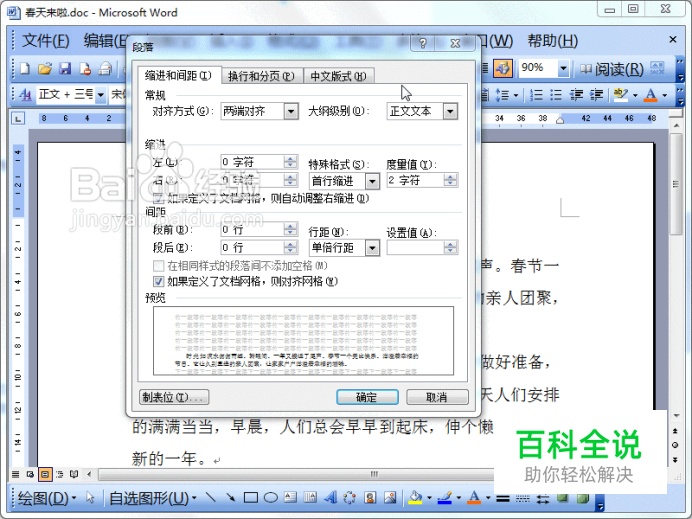Click the Print toolbar icon
This screenshot has width=692, height=519.
pyautogui.click(x=105, y=69)
